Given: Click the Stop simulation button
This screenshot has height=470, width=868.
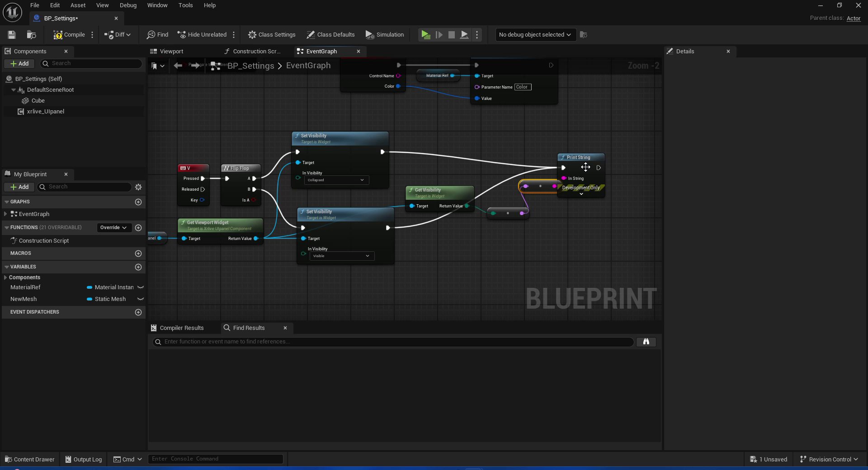Looking at the screenshot, I should pyautogui.click(x=451, y=35).
